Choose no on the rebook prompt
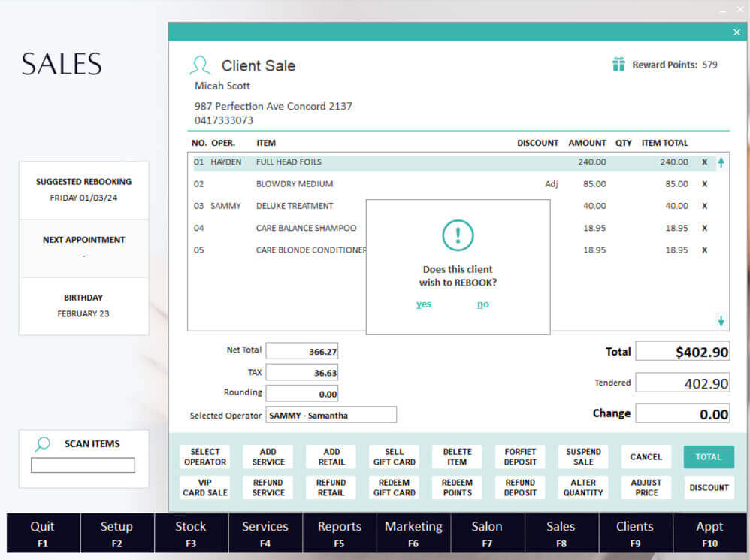 482,304
